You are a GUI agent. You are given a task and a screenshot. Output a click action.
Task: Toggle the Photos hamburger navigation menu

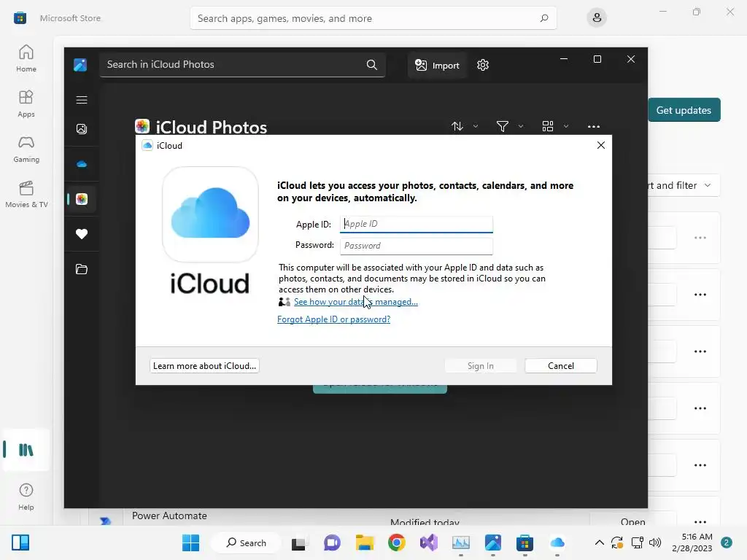82,99
